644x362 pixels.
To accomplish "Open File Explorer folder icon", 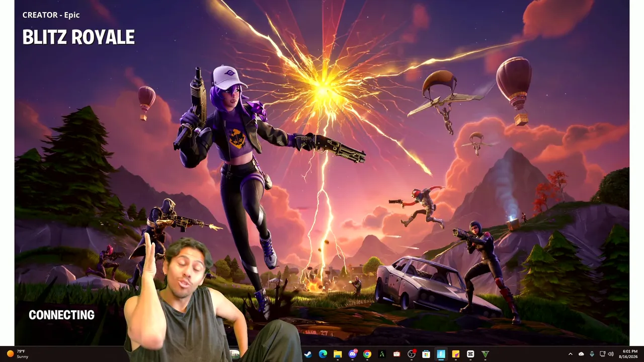I will point(338,354).
